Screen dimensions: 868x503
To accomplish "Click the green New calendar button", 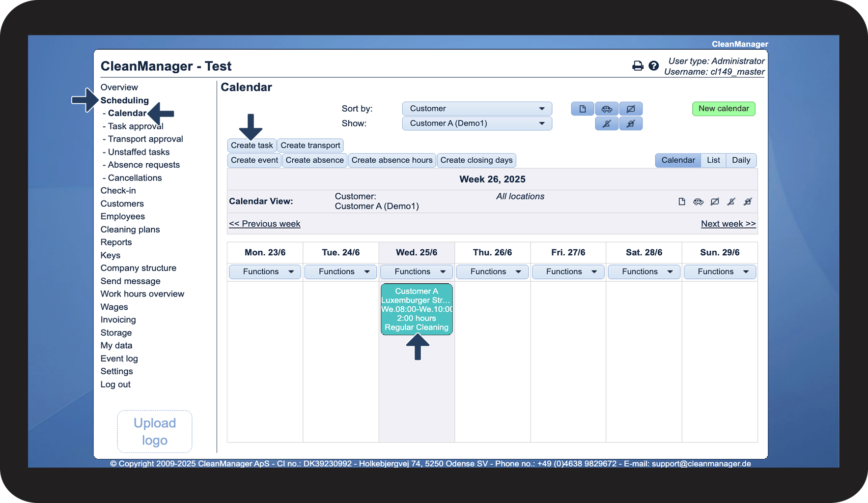I will point(724,109).
